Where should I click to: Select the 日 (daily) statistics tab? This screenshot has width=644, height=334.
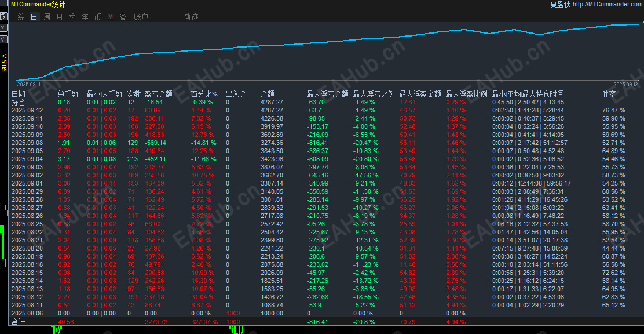point(34,17)
